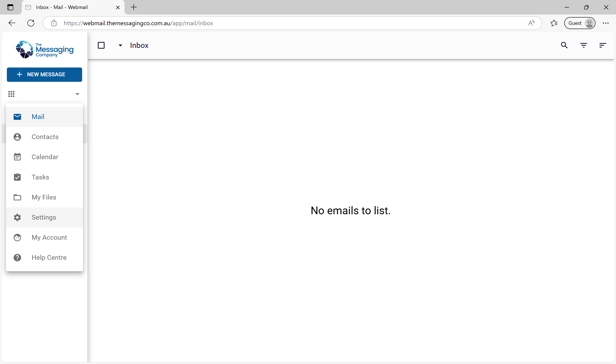Activate Read aloud icon in address bar

click(x=531, y=23)
